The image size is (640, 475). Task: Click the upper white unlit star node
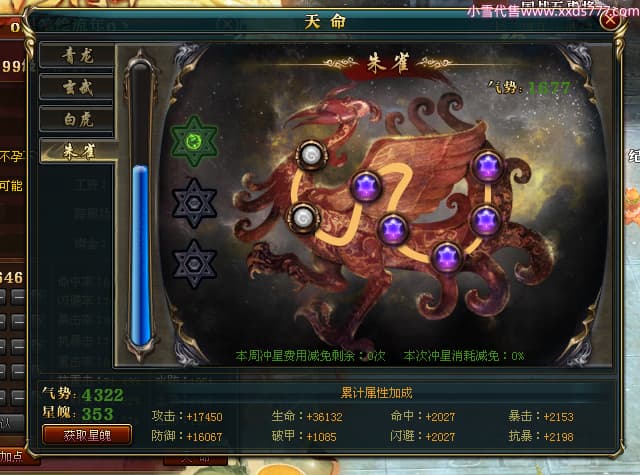[x=311, y=155]
